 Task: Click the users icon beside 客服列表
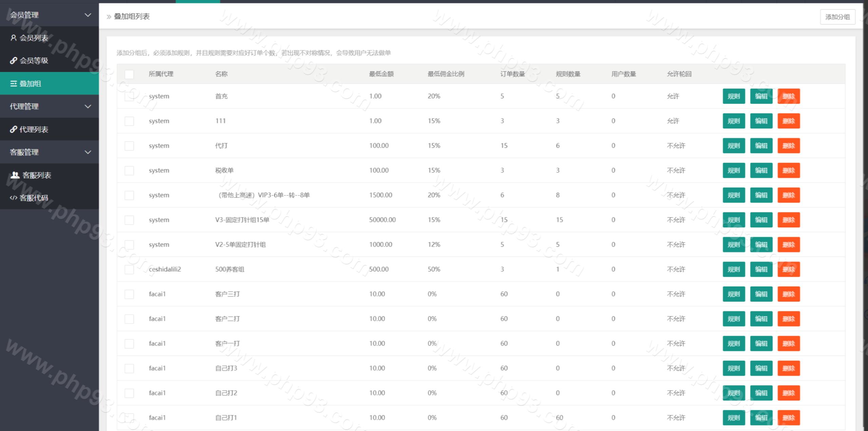pos(15,175)
